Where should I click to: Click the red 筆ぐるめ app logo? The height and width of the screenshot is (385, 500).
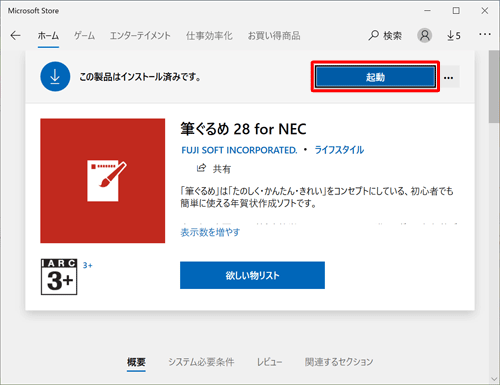(x=103, y=180)
